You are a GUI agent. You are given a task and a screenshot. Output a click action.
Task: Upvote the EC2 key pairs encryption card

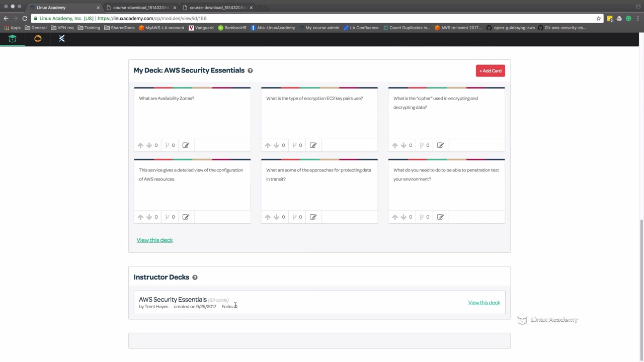point(268,145)
